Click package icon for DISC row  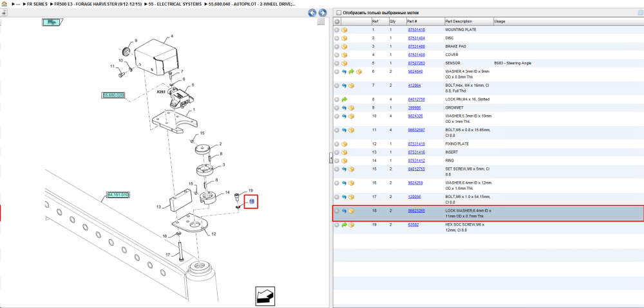pos(344,38)
